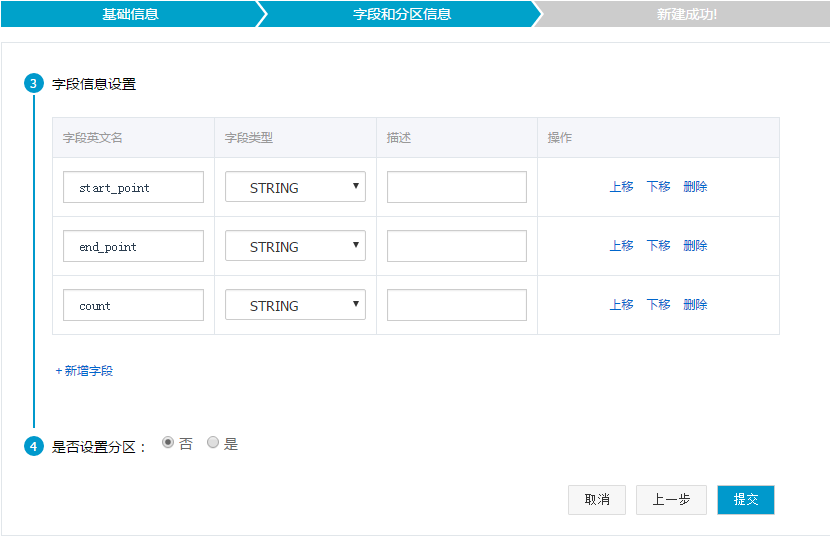Image resolution: width=830 pixels, height=538 pixels.
Task: Open field type dropdown for count
Action: coord(295,305)
